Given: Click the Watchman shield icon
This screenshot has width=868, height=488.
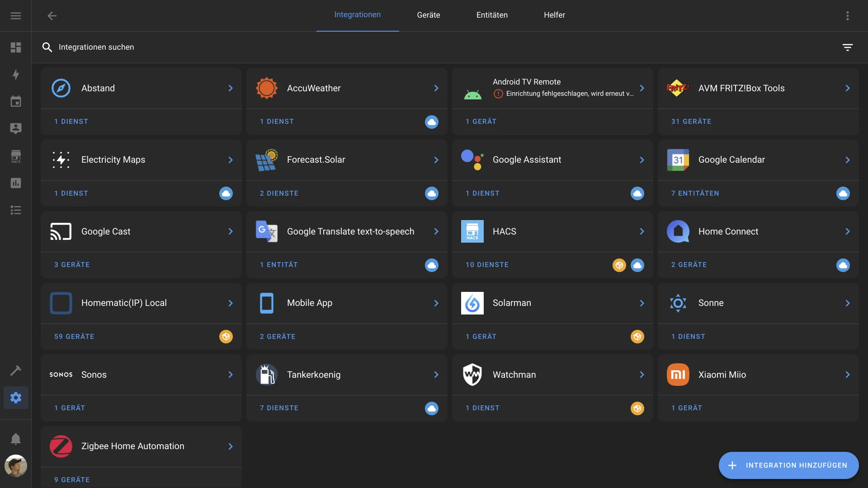Looking at the screenshot, I should (x=472, y=375).
